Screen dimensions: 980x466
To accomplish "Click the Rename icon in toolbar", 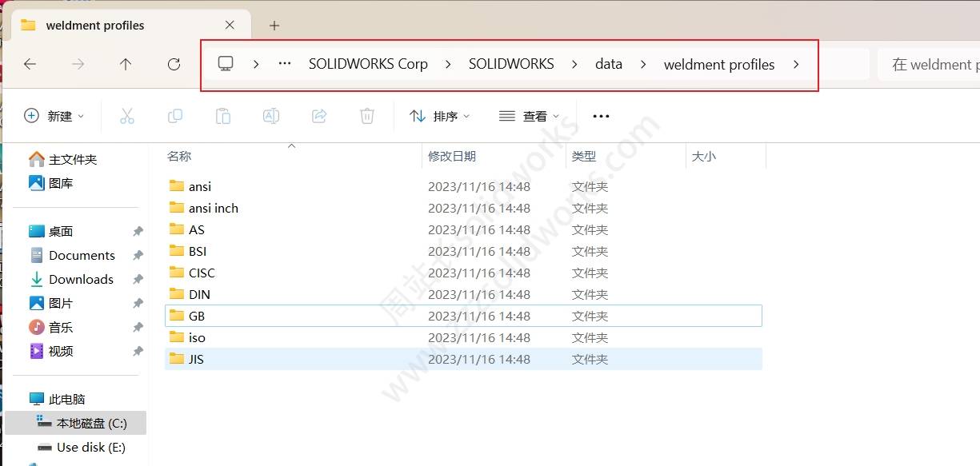I will point(271,116).
